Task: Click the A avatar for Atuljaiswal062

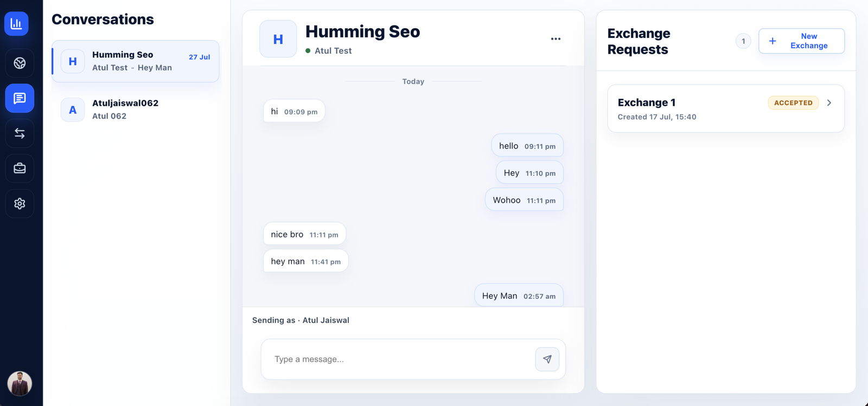Action: [x=73, y=110]
